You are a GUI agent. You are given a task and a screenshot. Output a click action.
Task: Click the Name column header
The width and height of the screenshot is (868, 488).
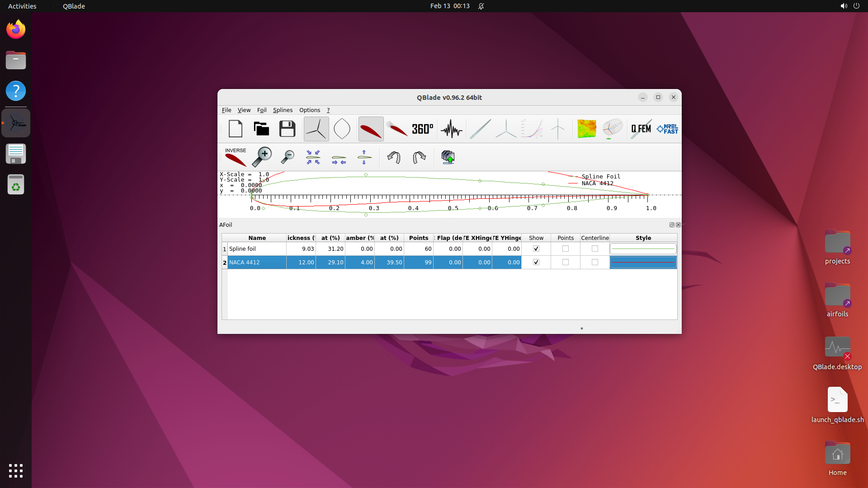pos(257,238)
